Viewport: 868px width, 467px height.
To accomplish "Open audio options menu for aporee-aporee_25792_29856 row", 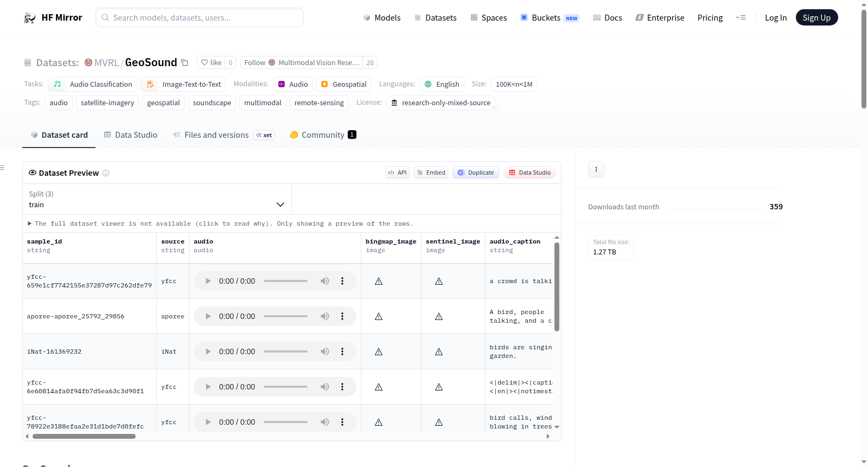I will pos(342,316).
